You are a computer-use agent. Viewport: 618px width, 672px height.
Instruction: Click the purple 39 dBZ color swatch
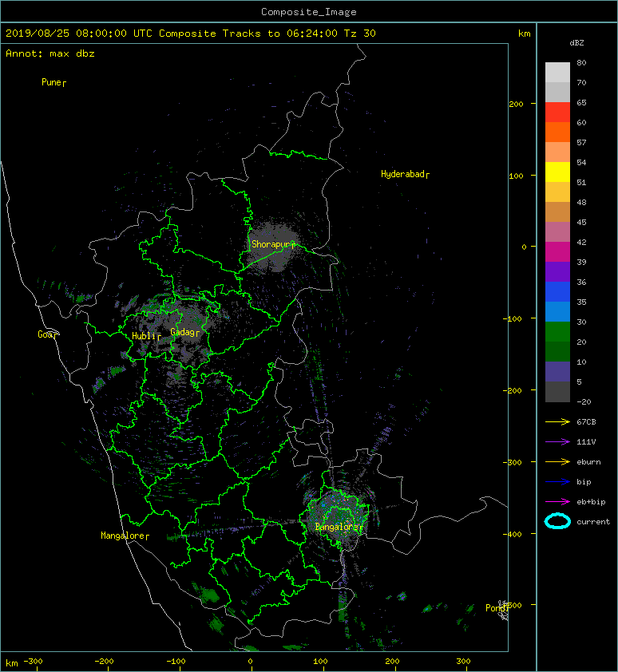pyautogui.click(x=557, y=271)
